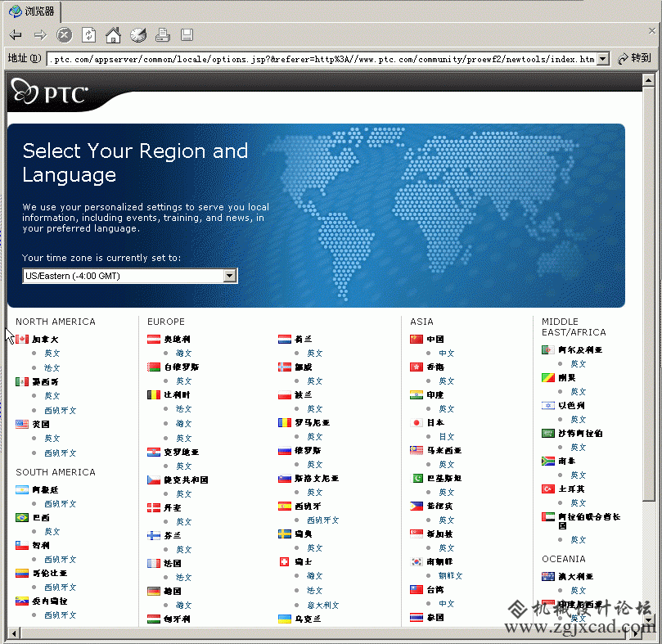Click the horizontal scrollbar left arrow
The height and width of the screenshot is (644, 662).
[14, 633]
